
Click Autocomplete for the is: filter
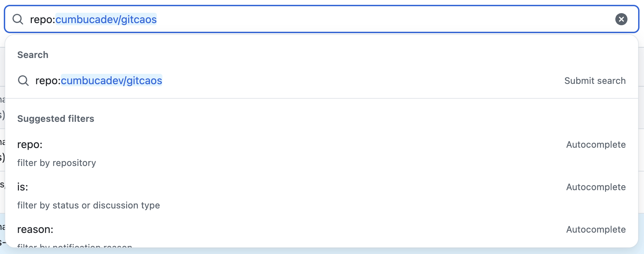[x=596, y=187]
